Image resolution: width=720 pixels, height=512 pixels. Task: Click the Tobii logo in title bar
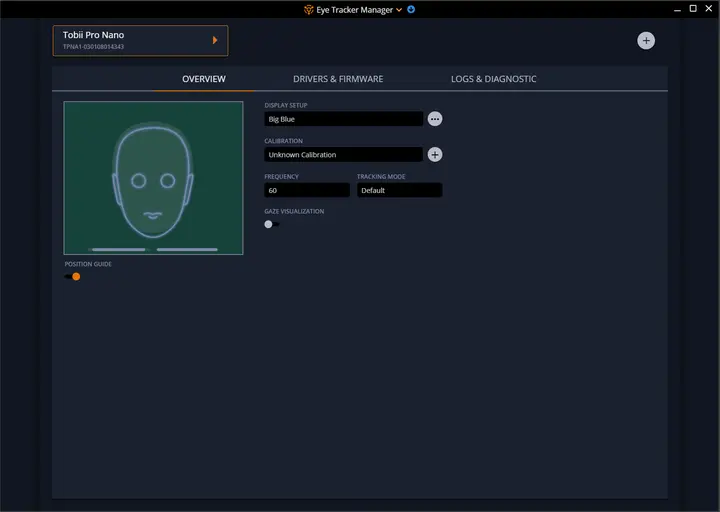tap(309, 10)
